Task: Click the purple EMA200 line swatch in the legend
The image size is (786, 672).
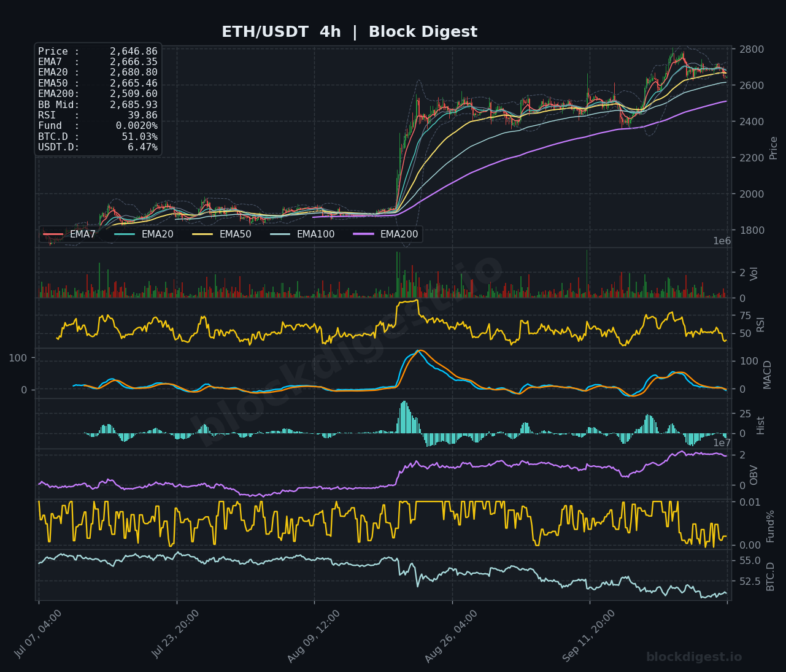Action: (x=364, y=234)
